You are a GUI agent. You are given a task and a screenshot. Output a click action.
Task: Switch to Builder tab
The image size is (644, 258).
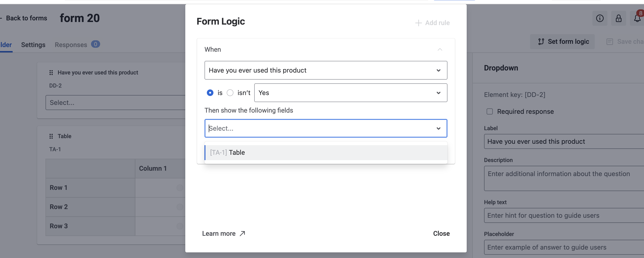pos(6,45)
